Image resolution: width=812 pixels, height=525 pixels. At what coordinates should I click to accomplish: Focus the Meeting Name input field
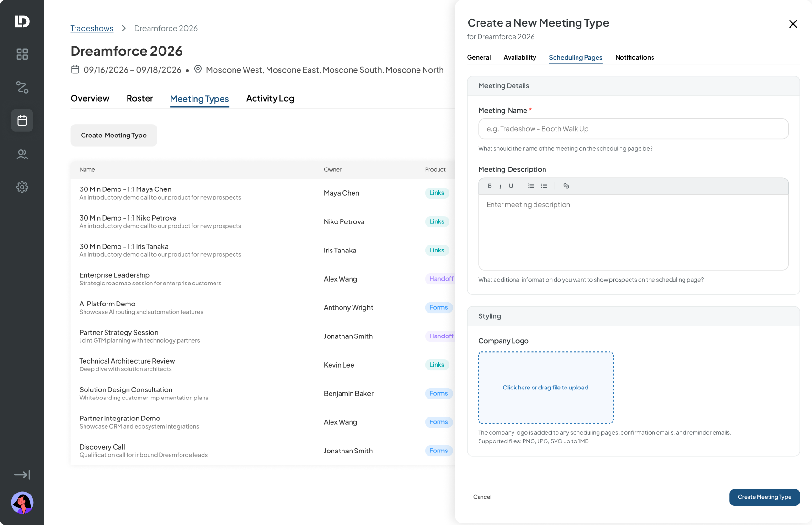point(633,129)
